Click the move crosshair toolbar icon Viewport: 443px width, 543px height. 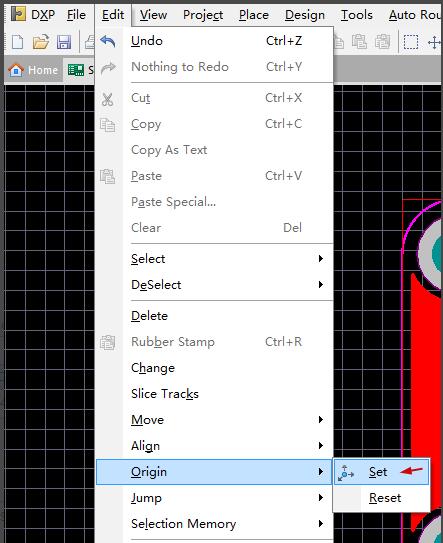(x=435, y=42)
